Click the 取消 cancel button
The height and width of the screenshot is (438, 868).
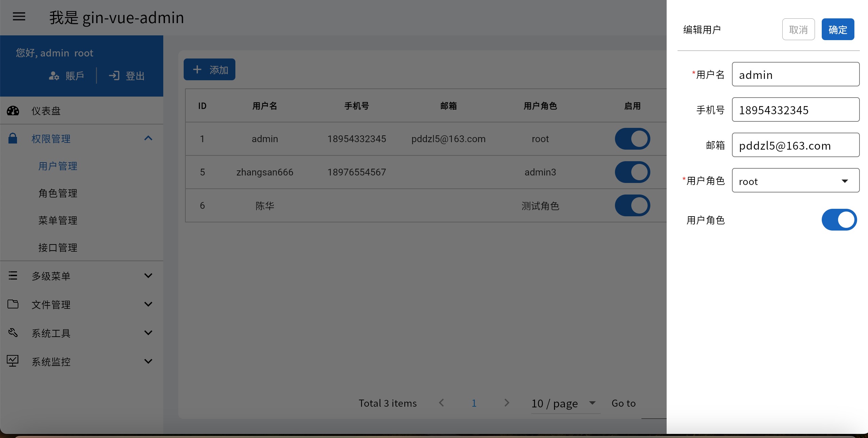(798, 30)
